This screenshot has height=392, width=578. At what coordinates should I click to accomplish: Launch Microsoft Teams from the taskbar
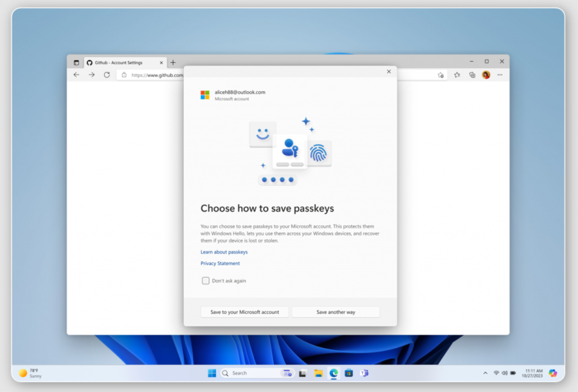click(x=363, y=373)
